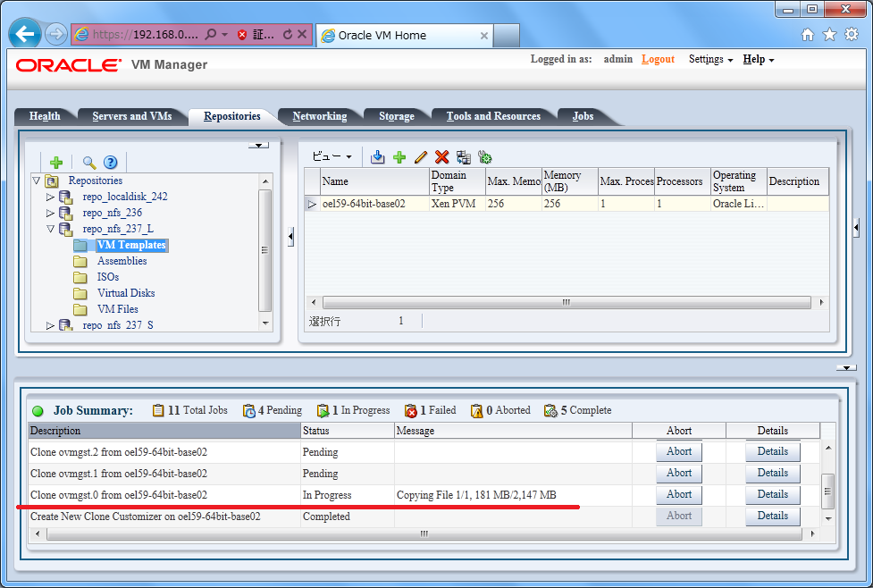
Task: Log out of VM Manager
Action: (x=658, y=59)
